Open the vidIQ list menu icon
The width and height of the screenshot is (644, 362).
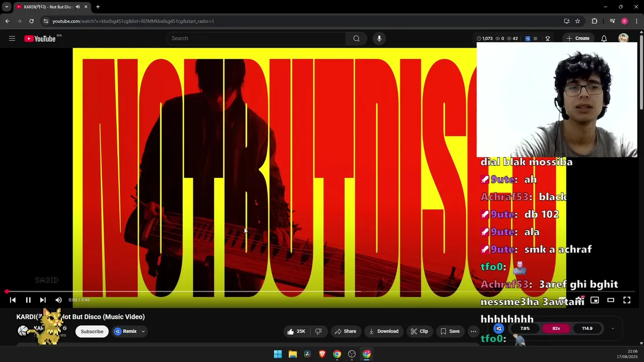[x=535, y=39]
